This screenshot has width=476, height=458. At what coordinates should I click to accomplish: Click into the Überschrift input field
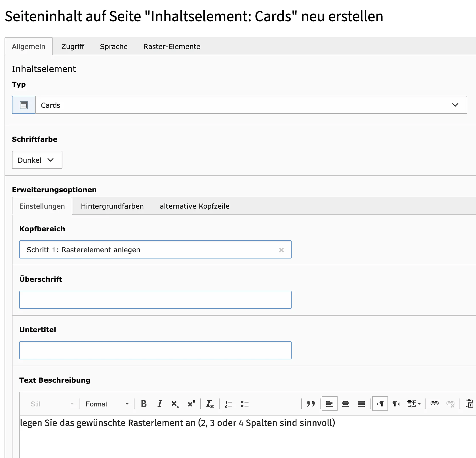[155, 300]
